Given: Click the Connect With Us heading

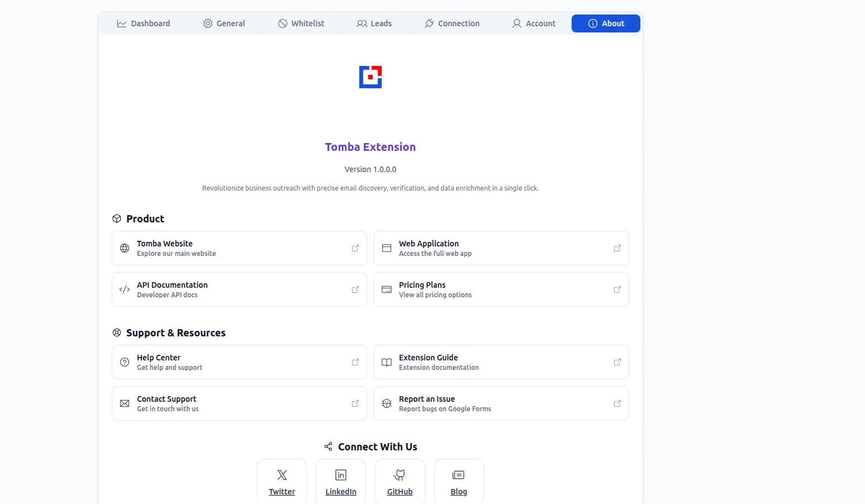Looking at the screenshot, I should pos(378,446).
